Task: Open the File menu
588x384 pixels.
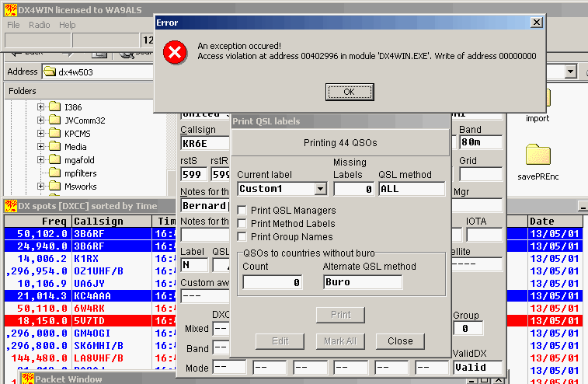Action: coord(13,25)
